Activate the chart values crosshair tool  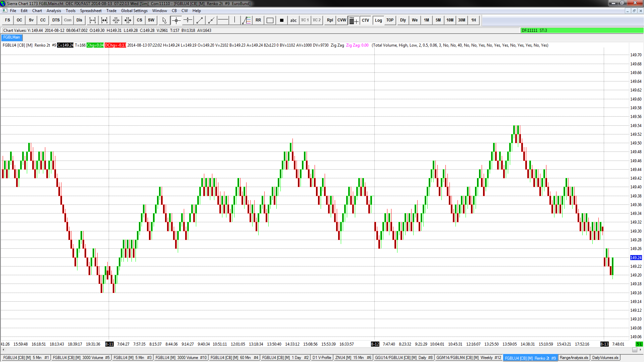pos(176,20)
